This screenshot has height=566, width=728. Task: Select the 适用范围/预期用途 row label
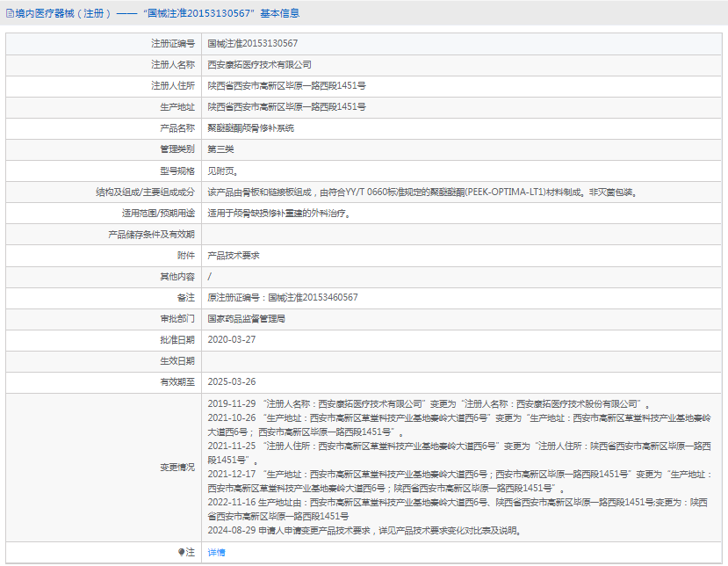[x=158, y=214]
